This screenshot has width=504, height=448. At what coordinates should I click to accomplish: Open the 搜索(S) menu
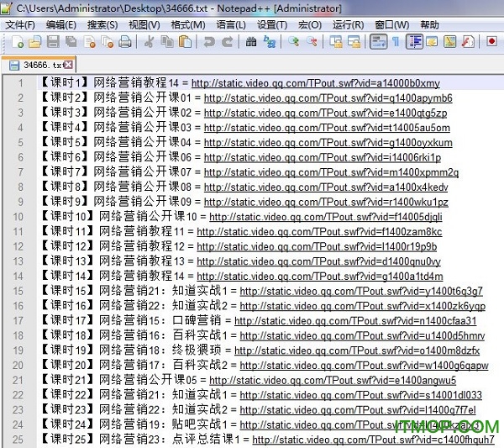click(102, 24)
